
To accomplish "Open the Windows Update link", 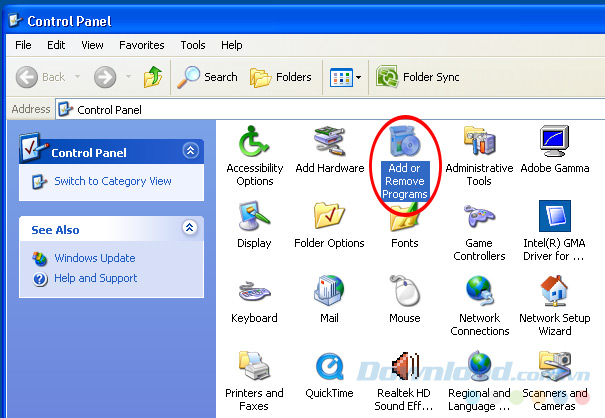I will [x=95, y=258].
